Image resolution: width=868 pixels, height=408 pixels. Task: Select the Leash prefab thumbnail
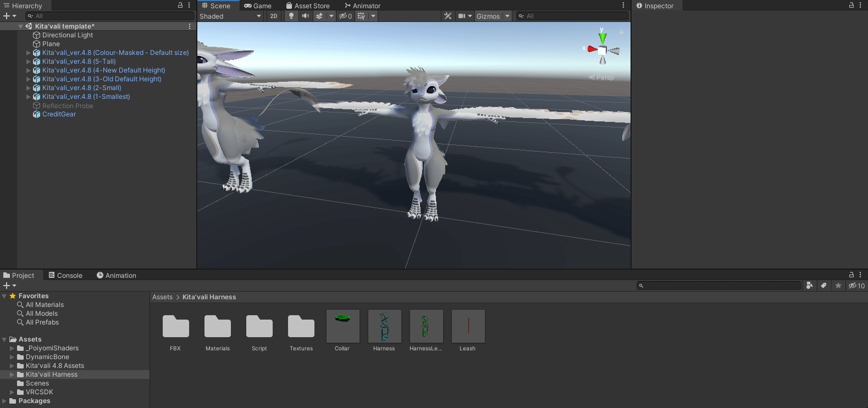click(x=468, y=326)
